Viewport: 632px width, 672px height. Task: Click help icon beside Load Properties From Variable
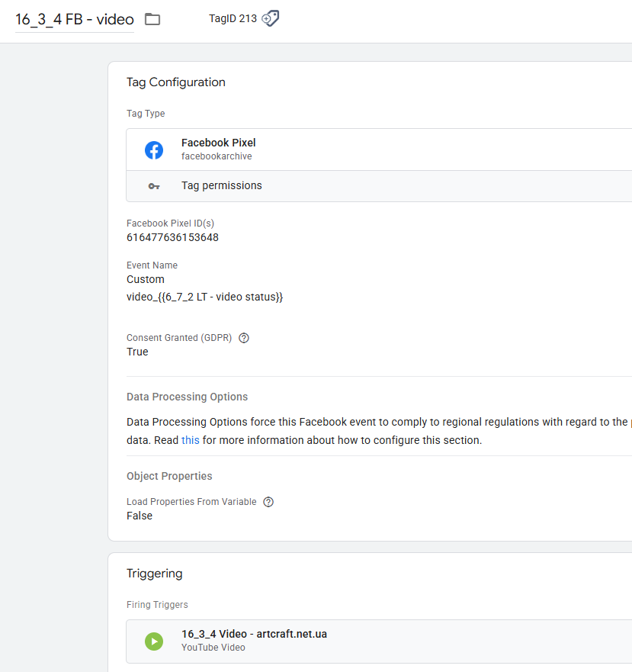point(268,502)
